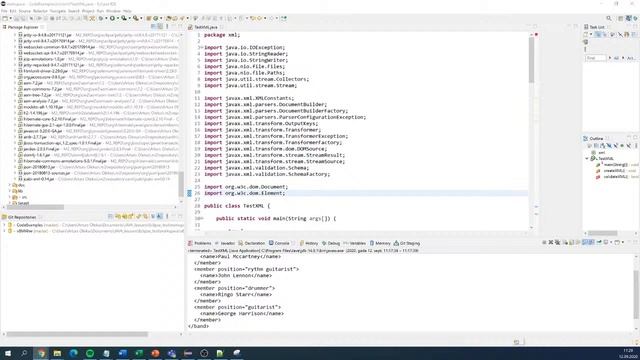
Task: Click the green Run toolbar icon
Action: click(x=112, y=18)
